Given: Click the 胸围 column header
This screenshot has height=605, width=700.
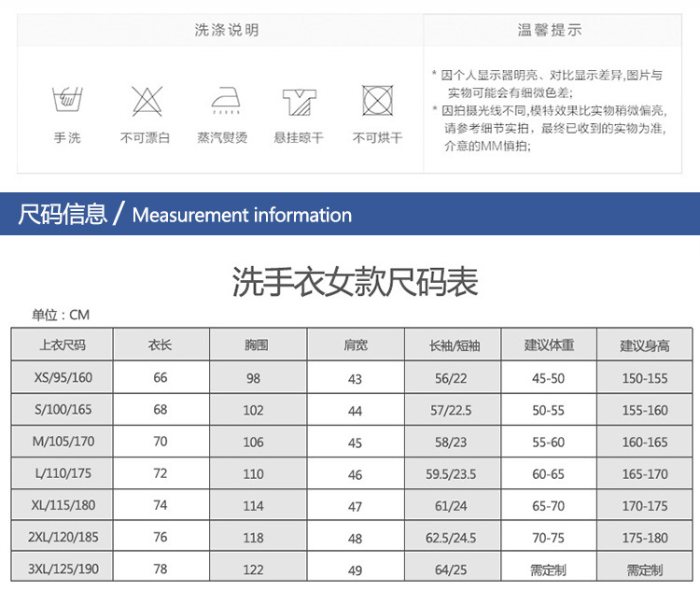Looking at the screenshot, I should 255,345.
